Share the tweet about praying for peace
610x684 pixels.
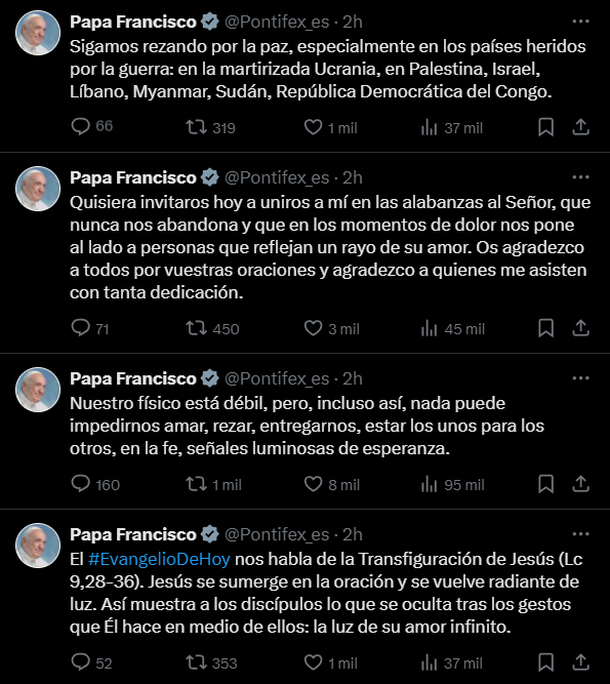click(581, 127)
